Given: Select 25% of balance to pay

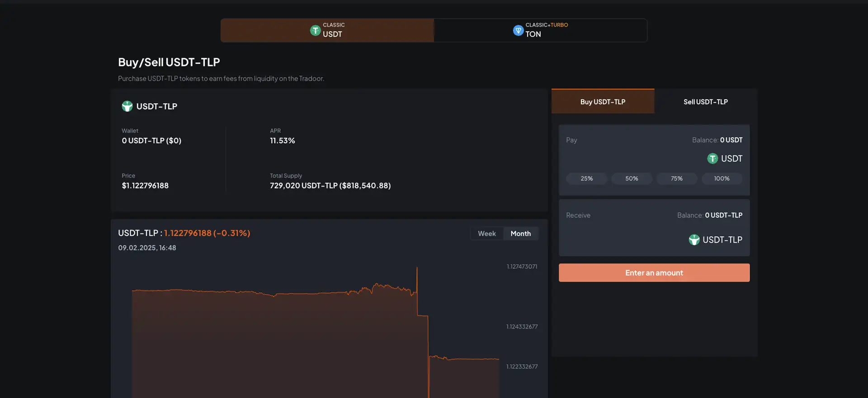Looking at the screenshot, I should tap(586, 178).
